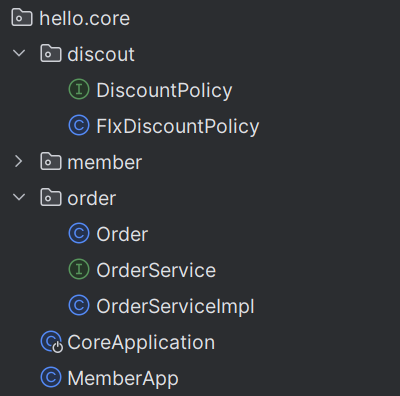The height and width of the screenshot is (396, 400).
Task: Open the MemberApp file
Action: click(123, 379)
